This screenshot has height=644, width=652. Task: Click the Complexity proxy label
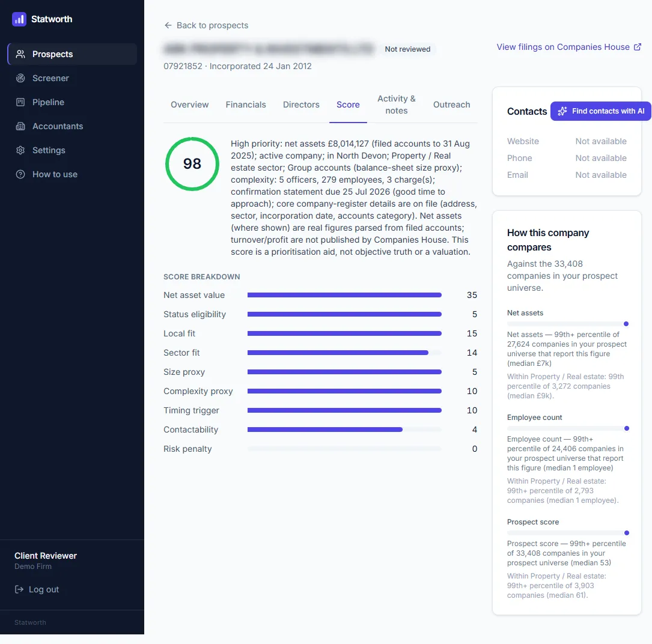click(198, 391)
